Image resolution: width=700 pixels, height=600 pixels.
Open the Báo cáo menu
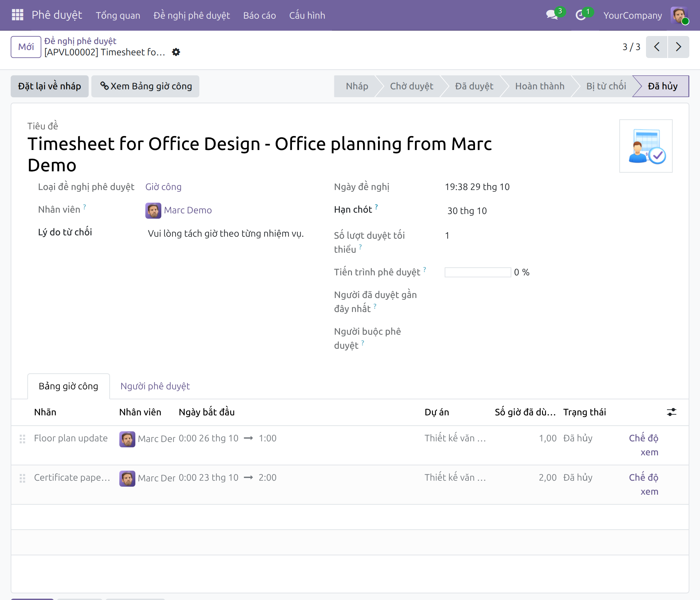(259, 15)
